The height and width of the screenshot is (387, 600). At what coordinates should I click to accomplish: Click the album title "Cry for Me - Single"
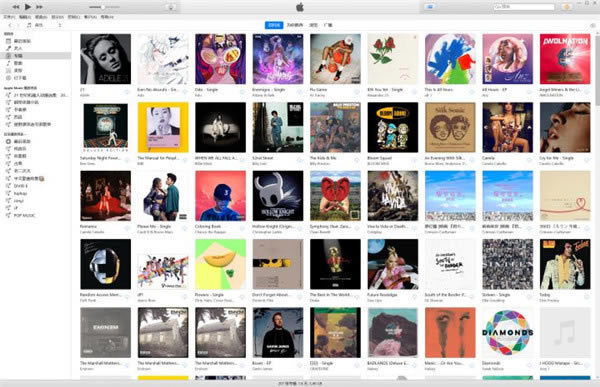click(556, 158)
